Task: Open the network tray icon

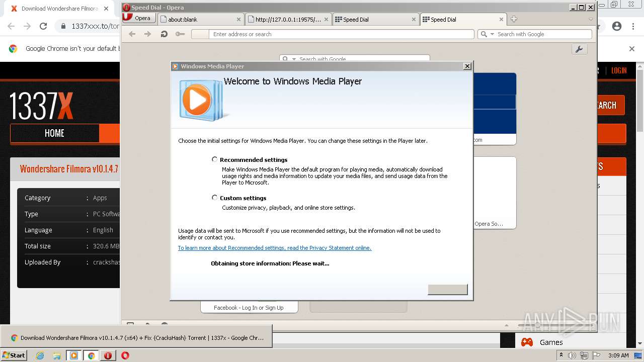Action: [x=584, y=355]
